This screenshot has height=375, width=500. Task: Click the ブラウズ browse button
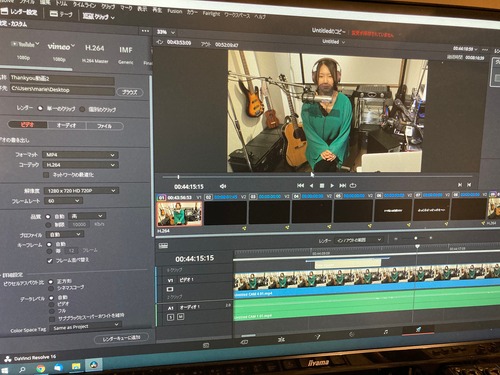pos(130,92)
